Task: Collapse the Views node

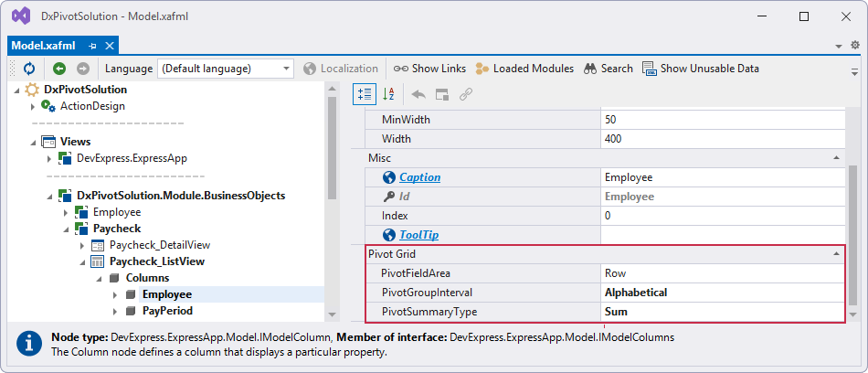Action: pos(33,142)
